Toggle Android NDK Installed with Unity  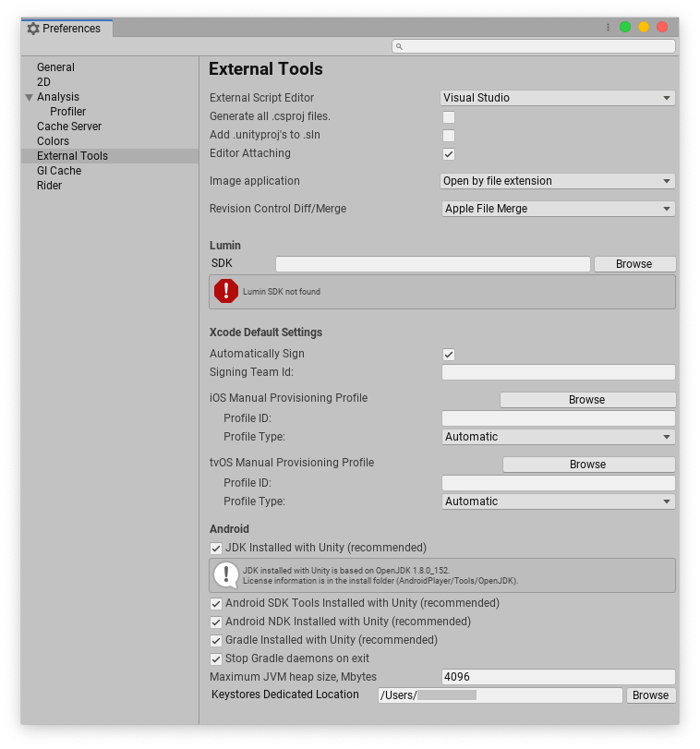tap(216, 622)
